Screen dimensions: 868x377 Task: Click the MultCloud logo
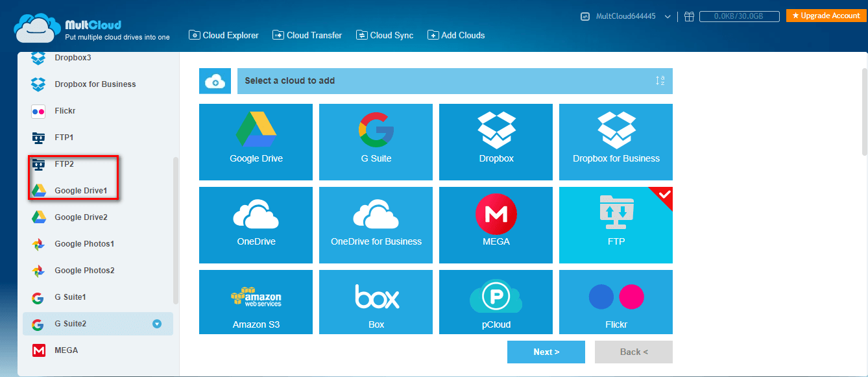tap(91, 28)
